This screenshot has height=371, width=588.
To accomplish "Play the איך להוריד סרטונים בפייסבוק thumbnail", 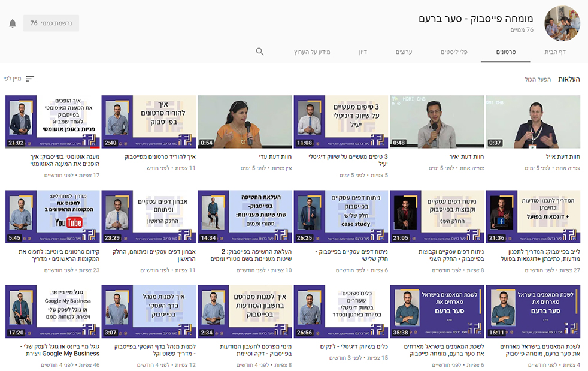I will (149, 122).
